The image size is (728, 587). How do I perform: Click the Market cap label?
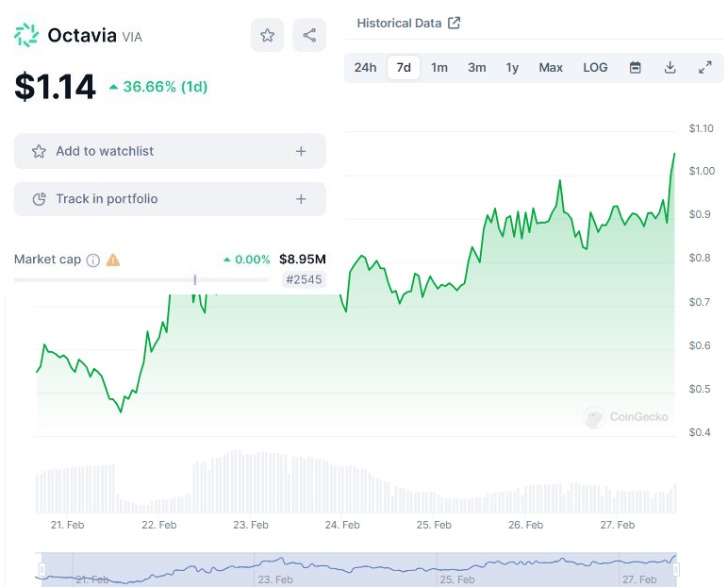[x=47, y=260]
